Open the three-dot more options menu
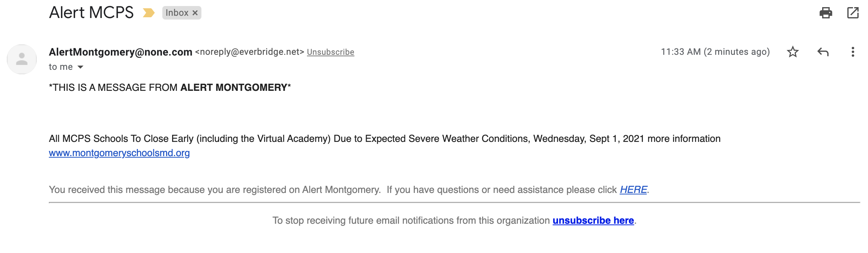The image size is (868, 253). click(x=853, y=52)
